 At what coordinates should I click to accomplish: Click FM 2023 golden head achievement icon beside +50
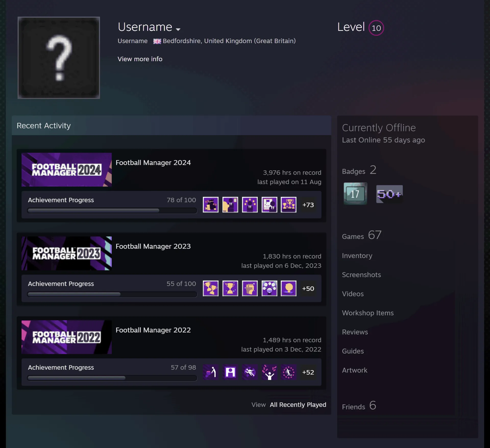289,288
